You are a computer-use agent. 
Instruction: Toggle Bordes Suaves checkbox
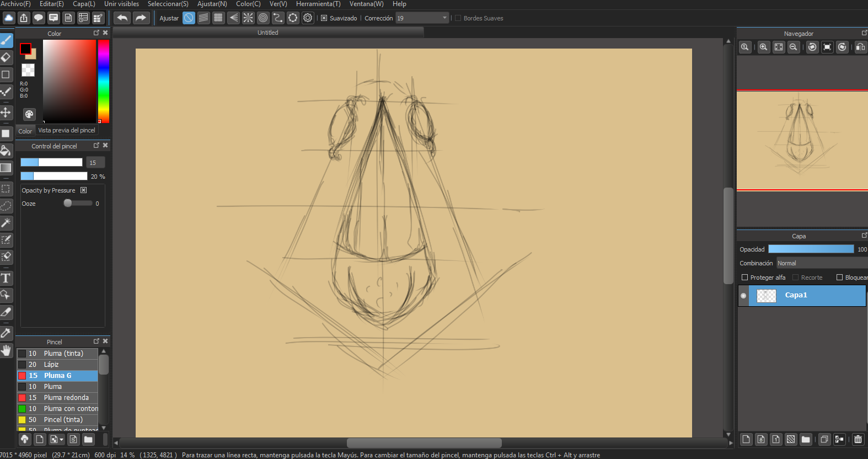coord(458,18)
